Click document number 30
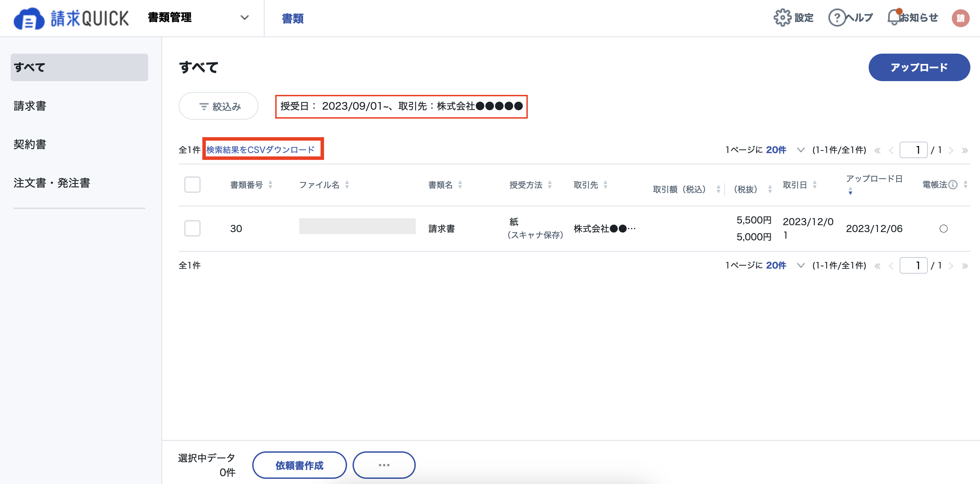This screenshot has height=484, width=980. (236, 228)
